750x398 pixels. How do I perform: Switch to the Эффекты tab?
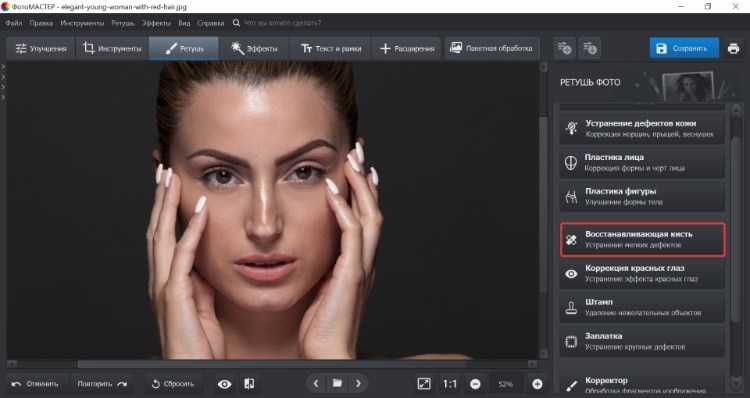pyautogui.click(x=254, y=48)
